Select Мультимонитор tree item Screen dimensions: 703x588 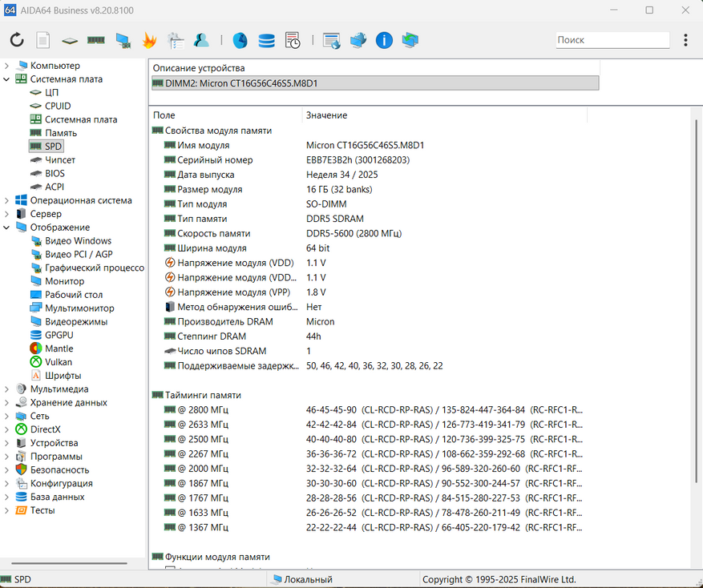79,308
